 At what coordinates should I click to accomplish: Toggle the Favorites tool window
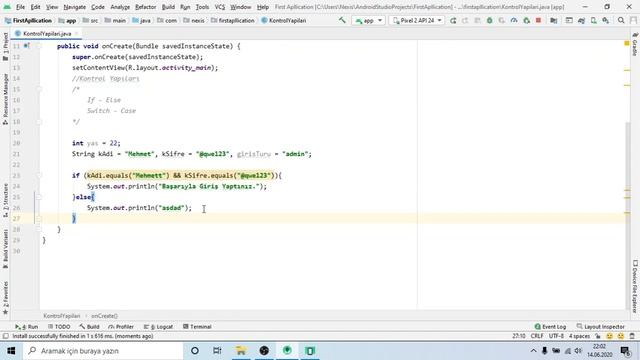point(5,298)
